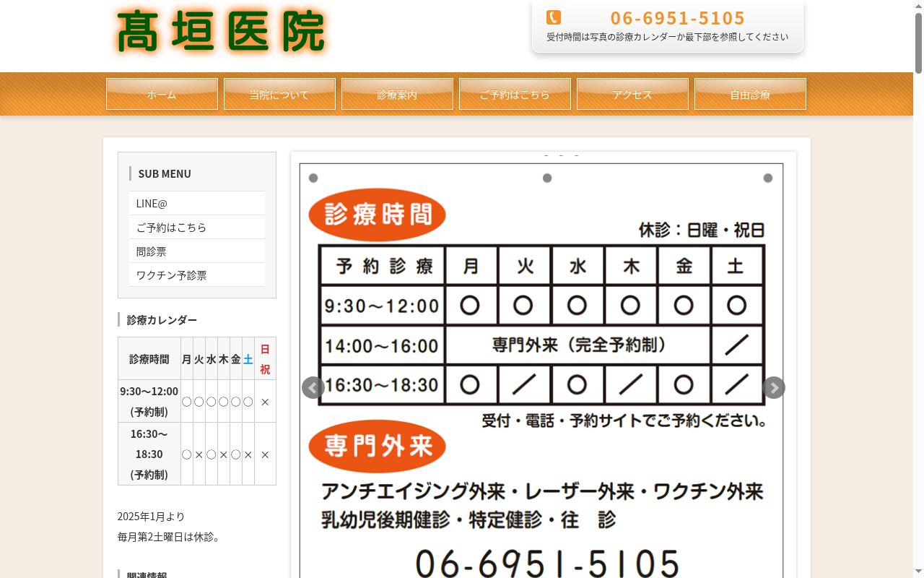Open the アクセス menu item
924x578 pixels.
[x=632, y=94]
